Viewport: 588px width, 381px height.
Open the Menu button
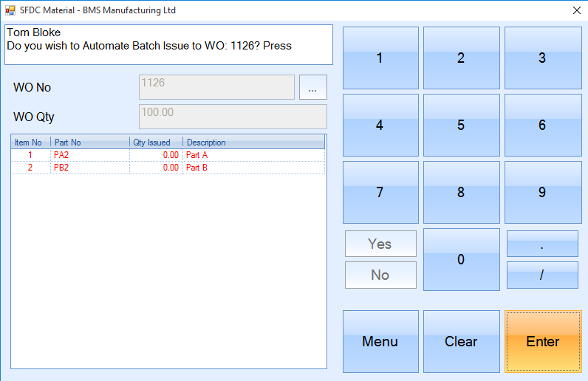pyautogui.click(x=380, y=341)
